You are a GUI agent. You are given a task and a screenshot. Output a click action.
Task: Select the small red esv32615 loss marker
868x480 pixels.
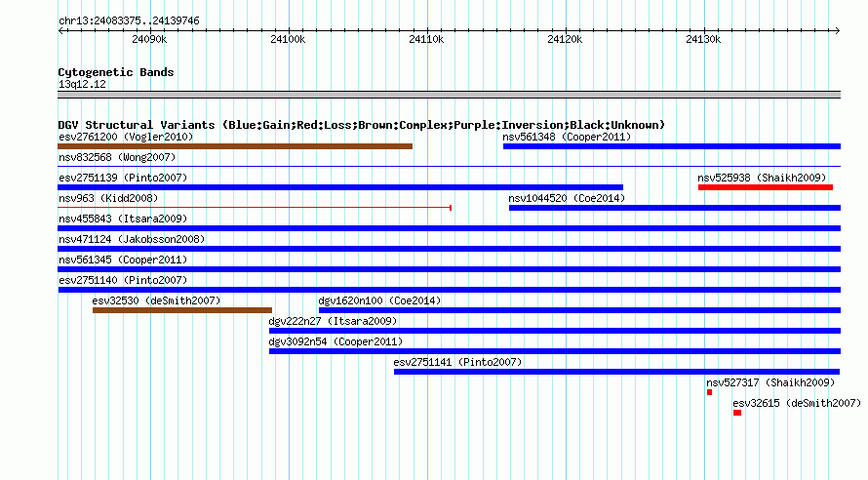pyautogui.click(x=737, y=413)
